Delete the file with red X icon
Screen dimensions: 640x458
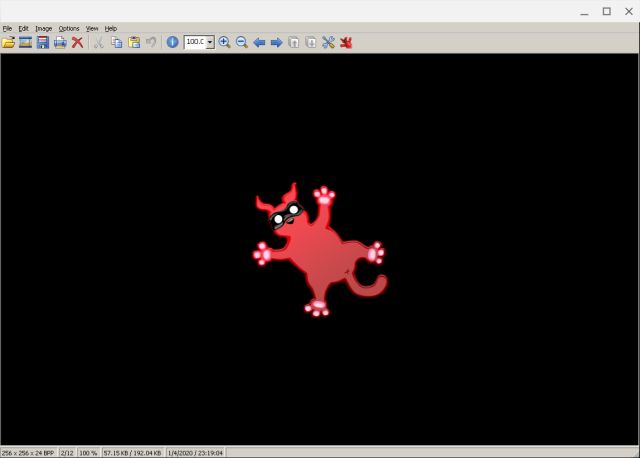click(77, 42)
